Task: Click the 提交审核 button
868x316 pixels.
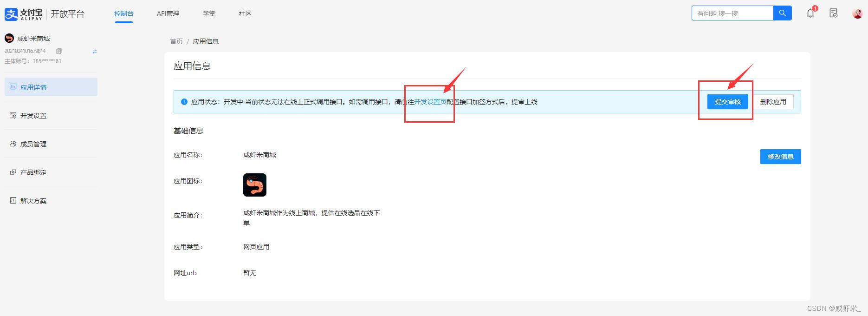Action: (x=727, y=102)
